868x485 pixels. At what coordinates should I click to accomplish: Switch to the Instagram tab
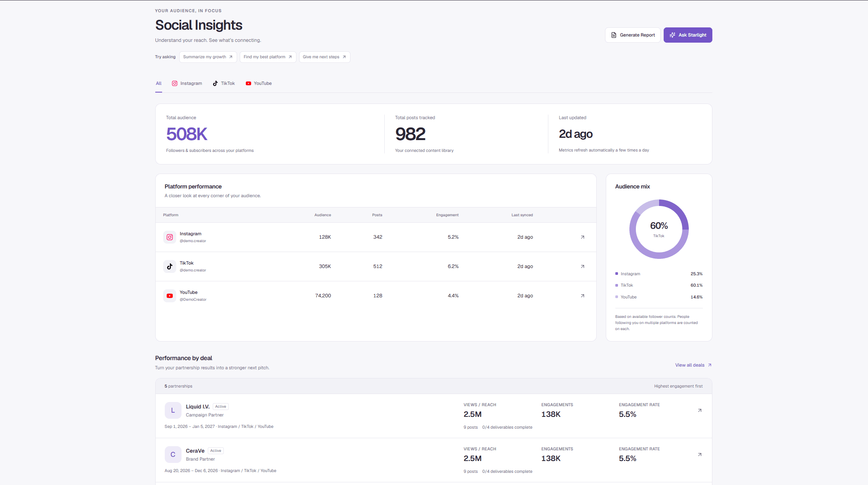[187, 83]
